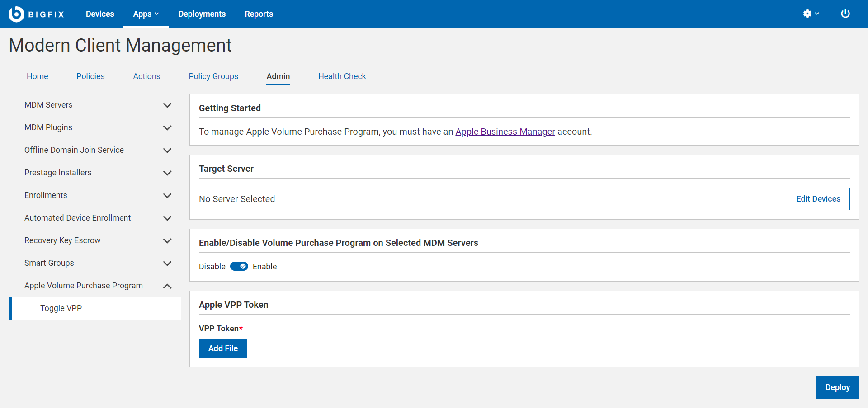Click the BigFix logo icon
The image size is (868, 419).
coord(16,14)
